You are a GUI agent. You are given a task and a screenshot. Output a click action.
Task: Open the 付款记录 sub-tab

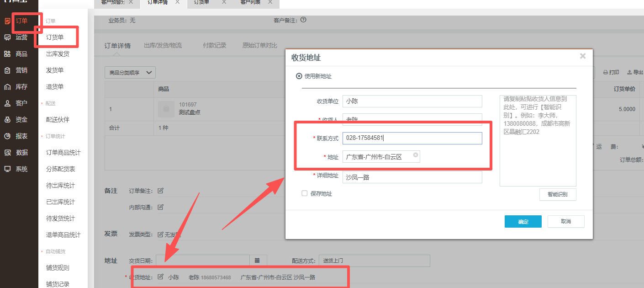215,46
